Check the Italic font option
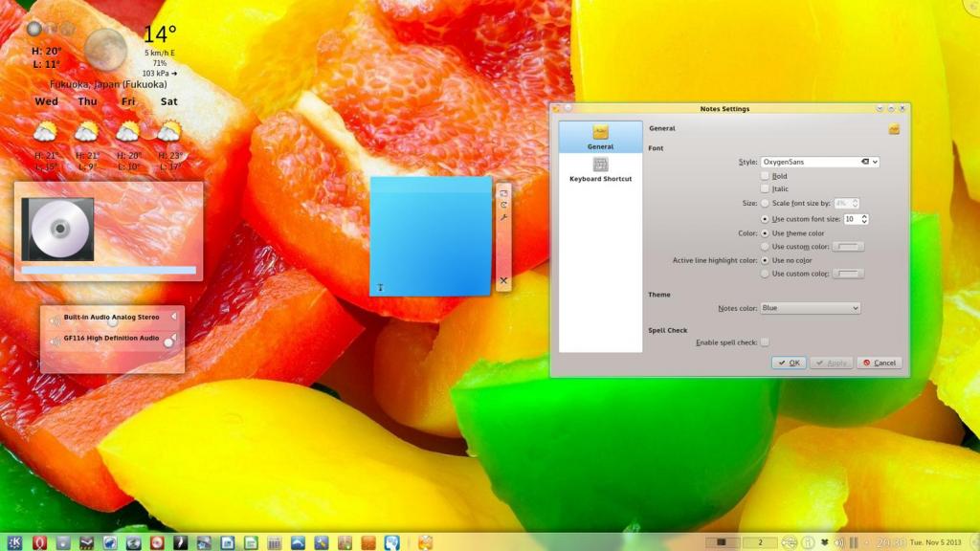 [765, 188]
